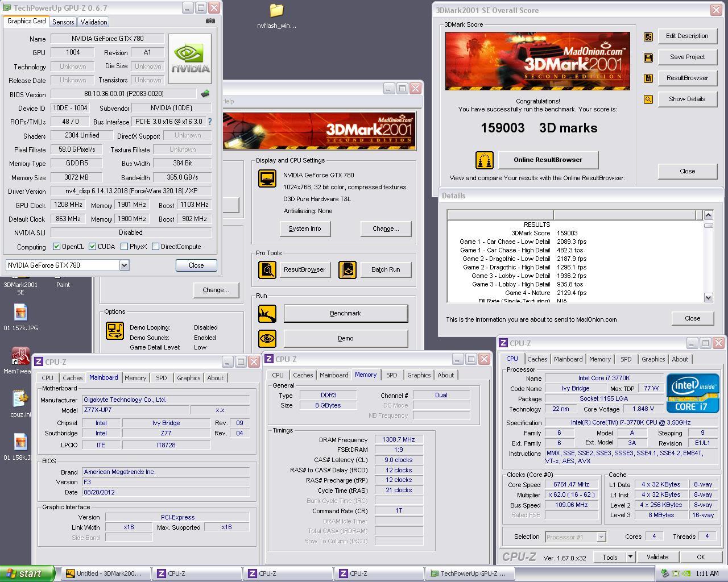The image size is (728, 582).
Task: Open the Processor #1 selection dropdown
Action: tap(601, 537)
